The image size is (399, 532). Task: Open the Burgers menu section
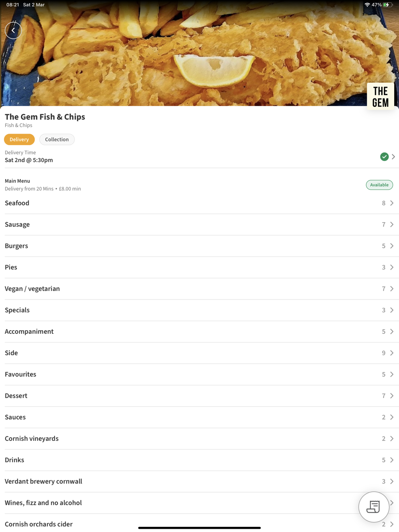coord(199,246)
